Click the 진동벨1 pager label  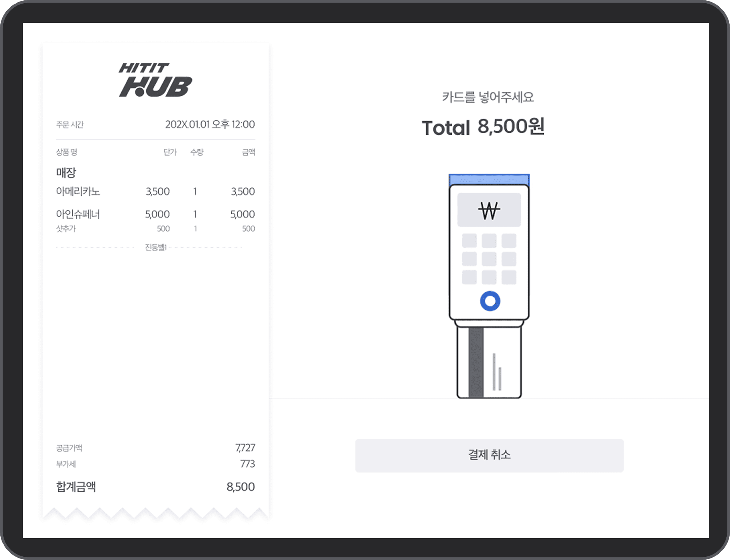coord(155,247)
